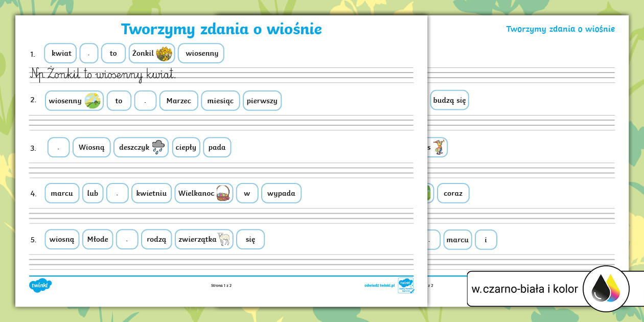
Task: Click the 'wypada' word tile
Action: pyautogui.click(x=281, y=193)
